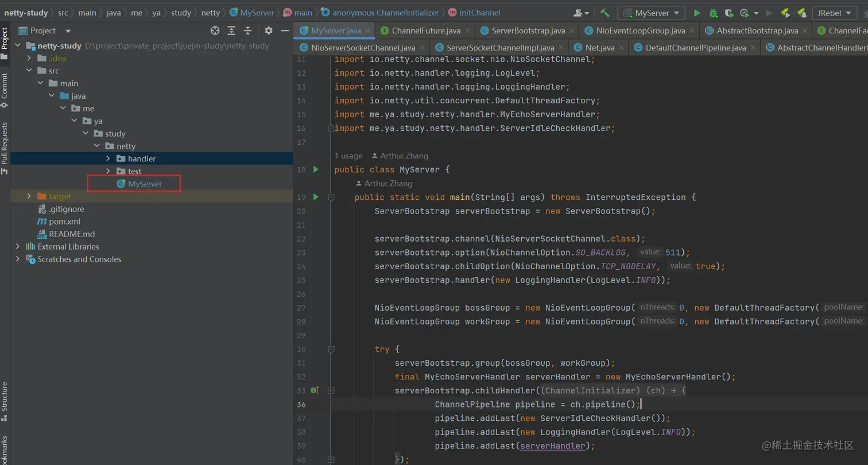Close the DefaultChannelPipeline.java tab
This screenshot has width=868, height=465.
[x=753, y=48]
